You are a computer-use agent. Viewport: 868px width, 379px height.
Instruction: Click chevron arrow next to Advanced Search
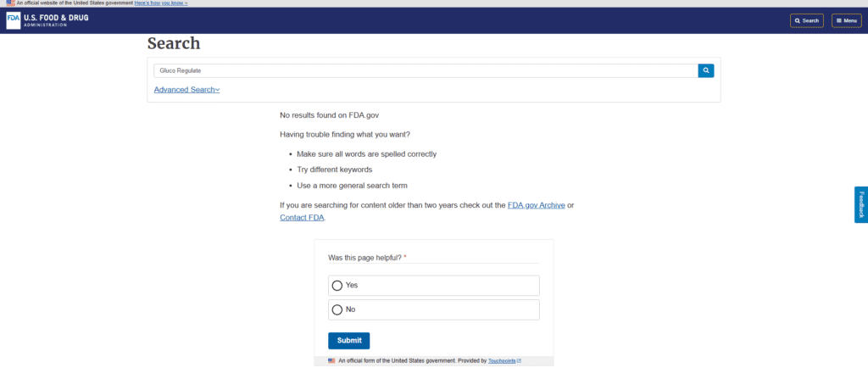(x=218, y=90)
